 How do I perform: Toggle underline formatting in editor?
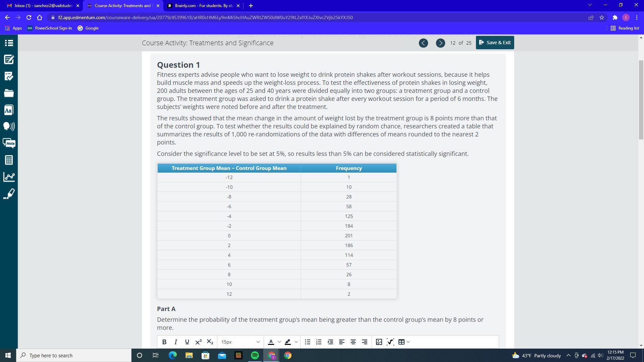[x=187, y=342]
